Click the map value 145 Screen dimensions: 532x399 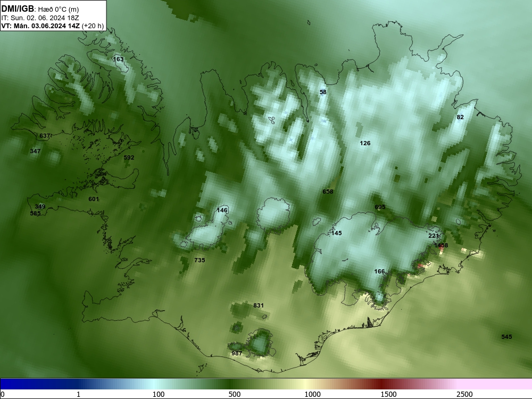(x=337, y=233)
